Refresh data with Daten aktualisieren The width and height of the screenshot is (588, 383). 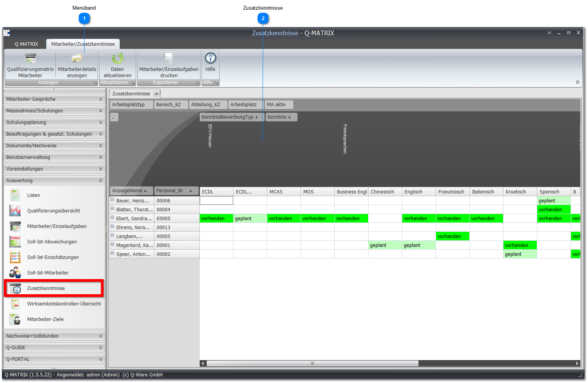(118, 59)
